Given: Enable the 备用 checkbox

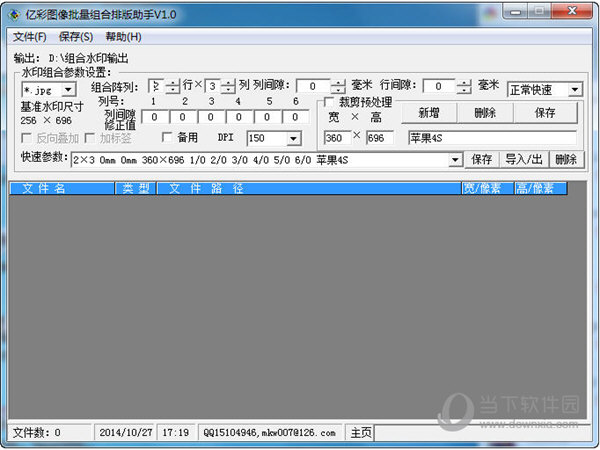Looking at the screenshot, I should 167,137.
